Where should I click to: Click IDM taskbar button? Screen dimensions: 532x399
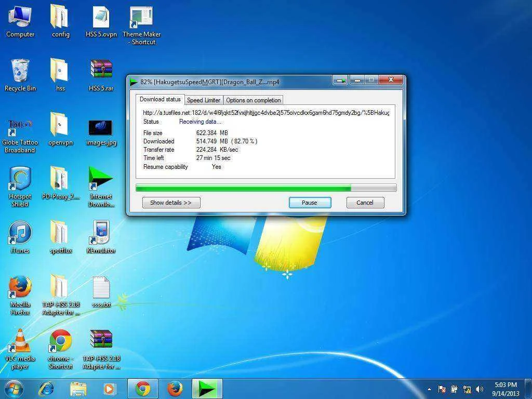tap(207, 389)
